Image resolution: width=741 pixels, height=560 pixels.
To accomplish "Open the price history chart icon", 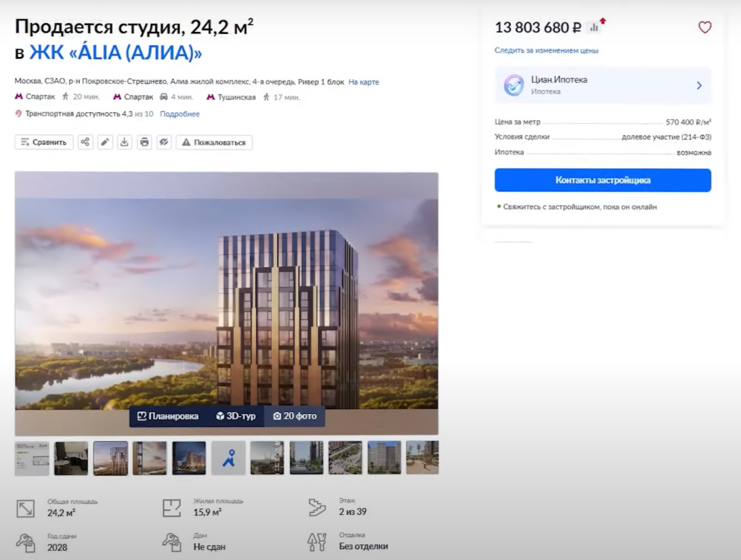I will pyautogui.click(x=595, y=28).
